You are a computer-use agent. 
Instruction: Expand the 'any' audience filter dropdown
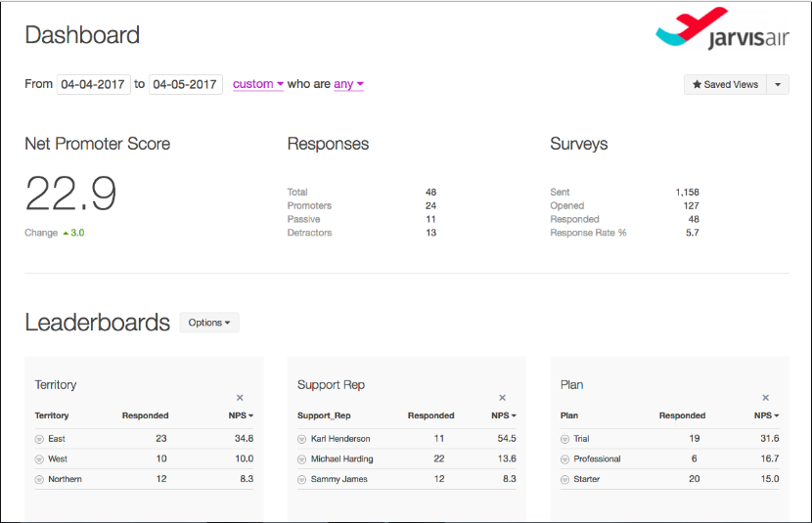[348, 85]
